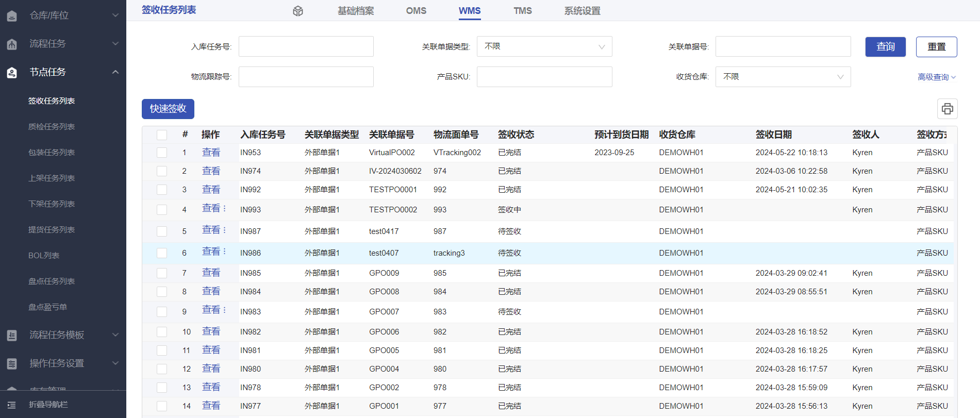Screen dimensions: 980x418
Task: Toggle the select-all header checkbox
Action: (x=162, y=135)
